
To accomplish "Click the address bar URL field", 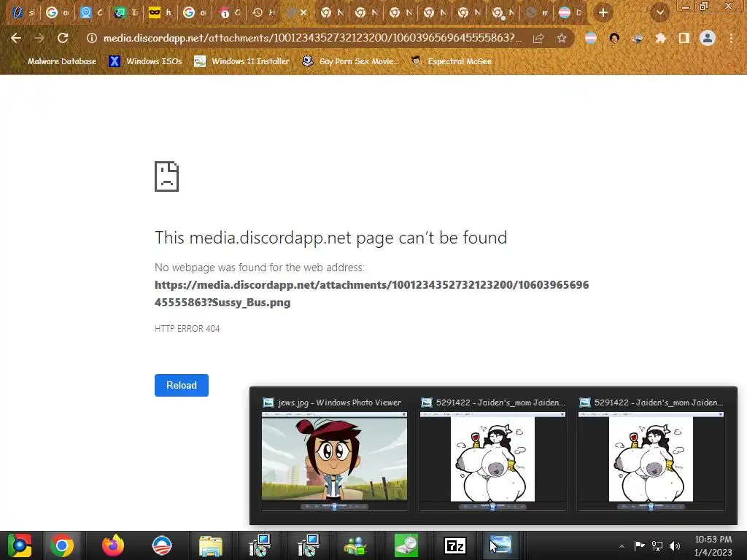I will point(312,38).
